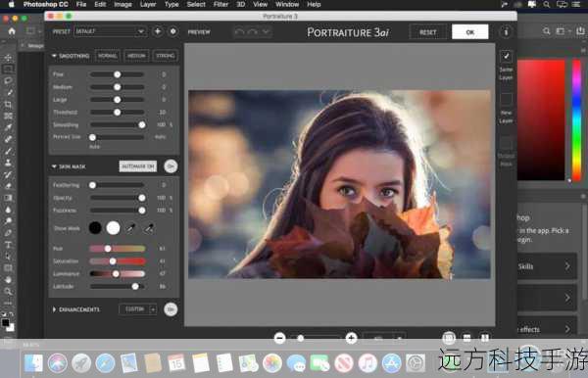This screenshot has width=588, height=378.
Task: Click the OK button
Action: pos(469,32)
